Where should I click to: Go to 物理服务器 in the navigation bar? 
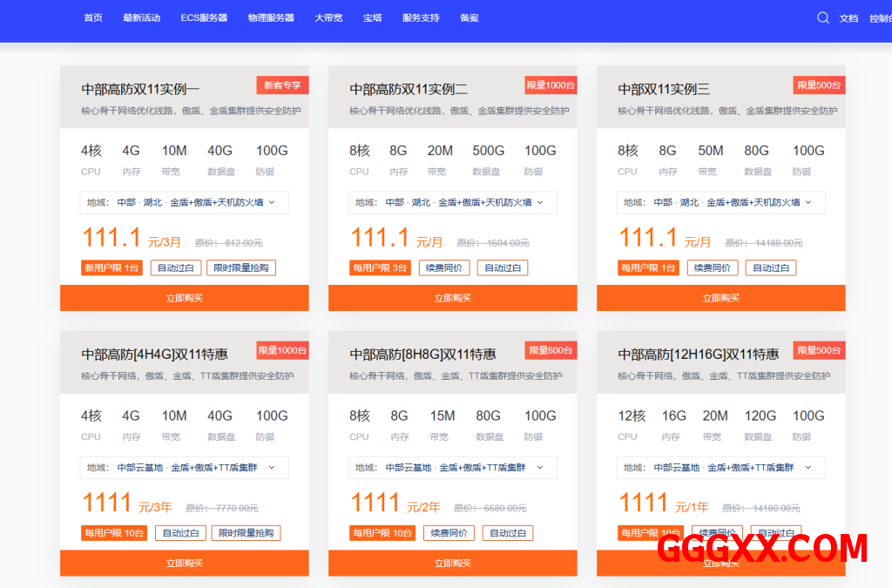(x=271, y=18)
